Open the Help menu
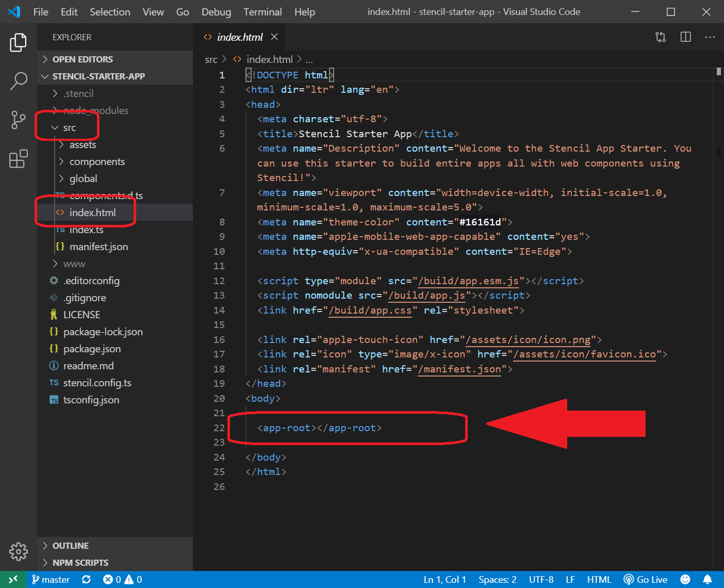 [305, 12]
